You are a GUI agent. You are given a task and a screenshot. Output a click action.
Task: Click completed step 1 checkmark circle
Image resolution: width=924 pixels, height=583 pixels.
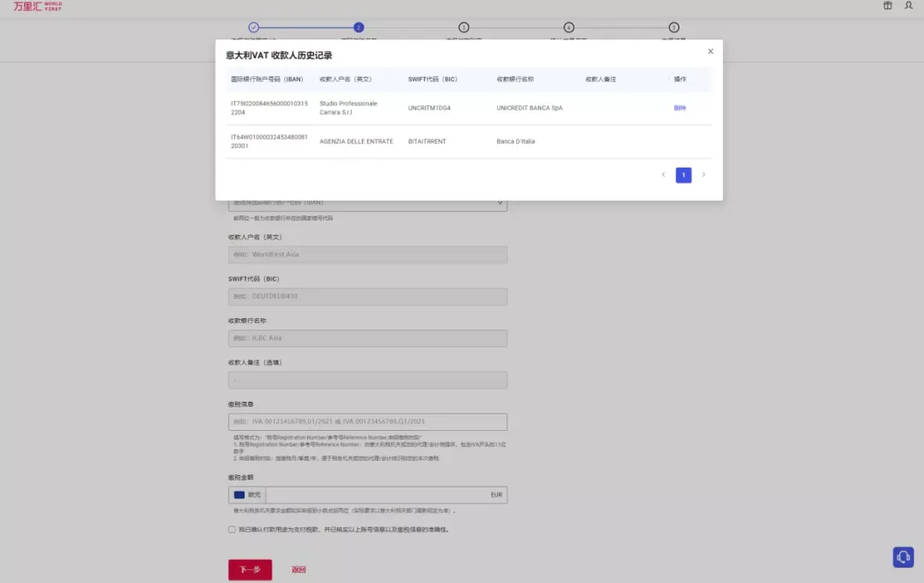pyautogui.click(x=253, y=27)
